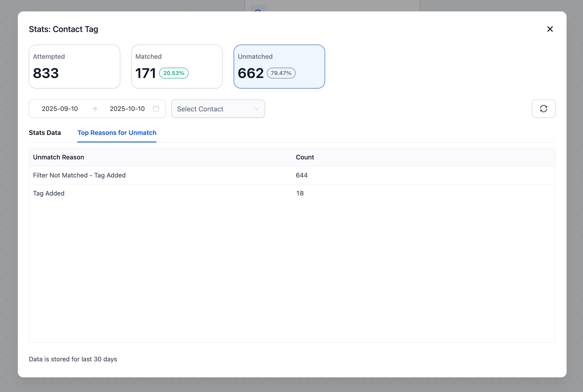This screenshot has width=583, height=392.
Task: Close the Stats Contact Tag dialog
Action: click(x=550, y=29)
